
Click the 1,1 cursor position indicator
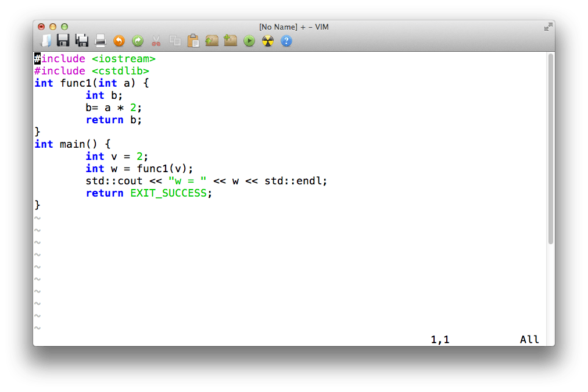click(x=440, y=339)
